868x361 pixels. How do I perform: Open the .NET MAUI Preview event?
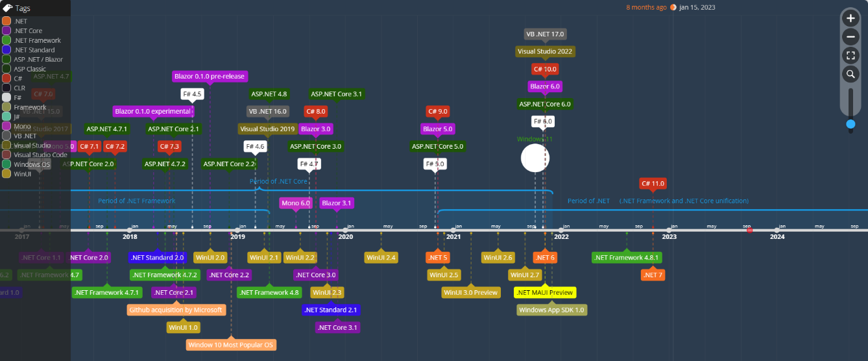click(544, 293)
